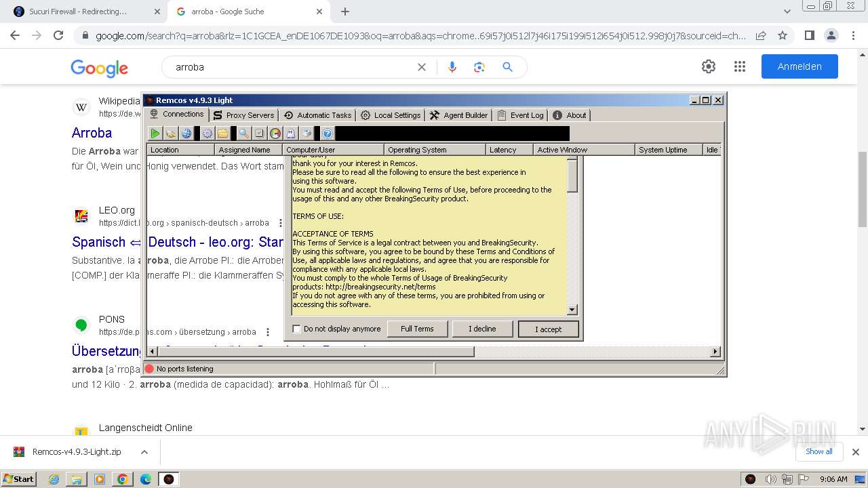Click the magnifier search icon in Remcos toolbar
The width and height of the screenshot is (868, 488).
(x=243, y=134)
